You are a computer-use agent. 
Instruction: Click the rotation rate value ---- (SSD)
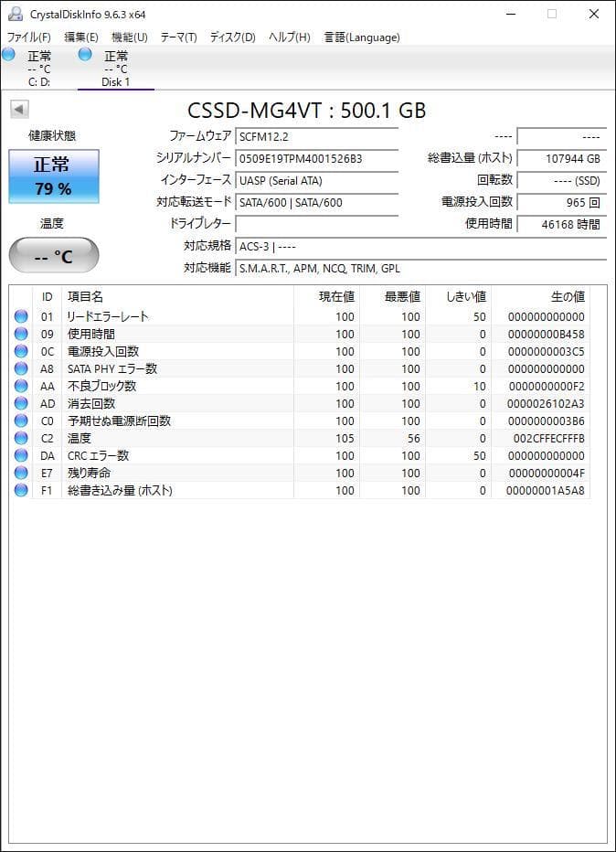pos(562,180)
